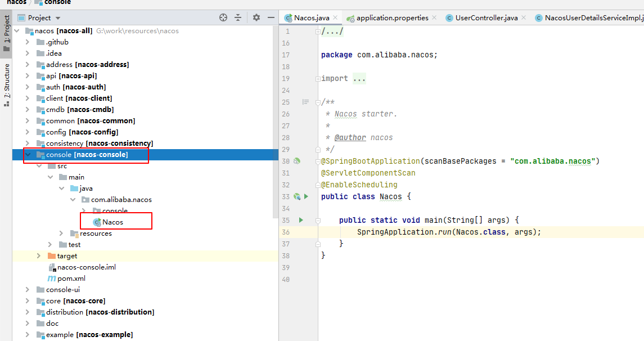The height and width of the screenshot is (341, 644).
Task: Open the Project view type dropdown arrow
Action: coord(58,18)
